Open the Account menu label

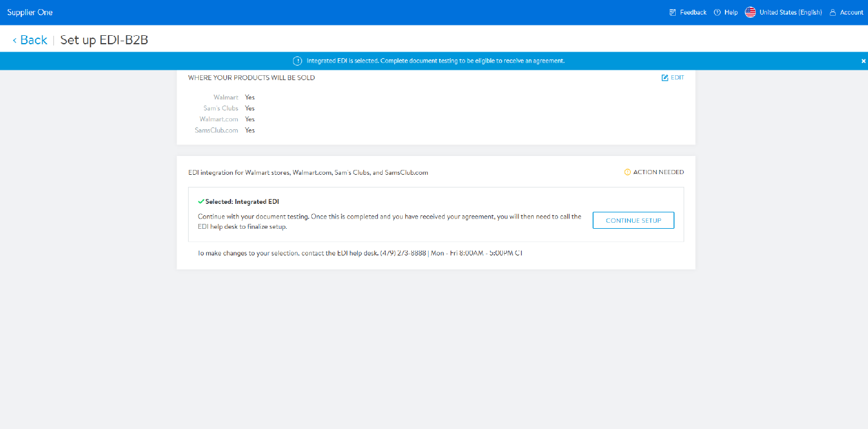click(851, 12)
